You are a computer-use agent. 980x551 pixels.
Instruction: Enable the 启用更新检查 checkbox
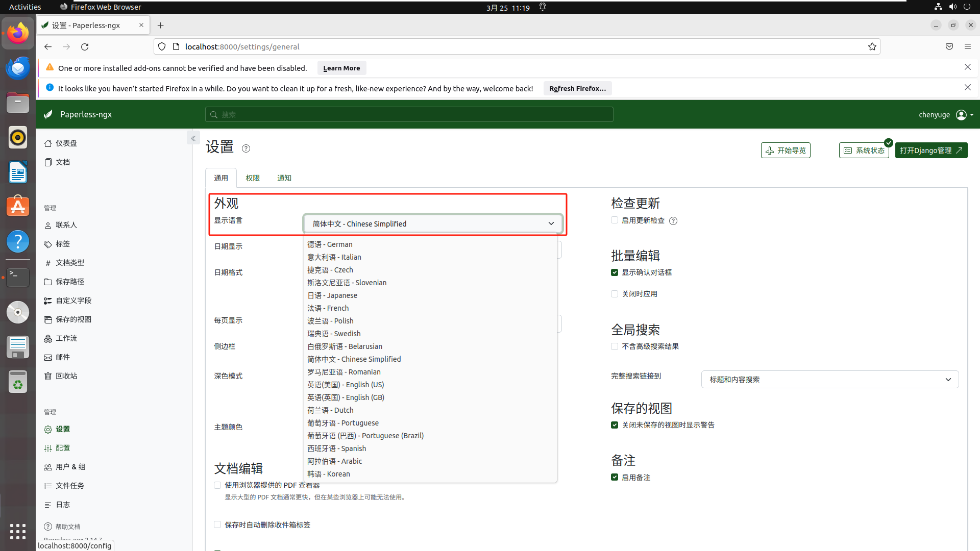(x=615, y=220)
